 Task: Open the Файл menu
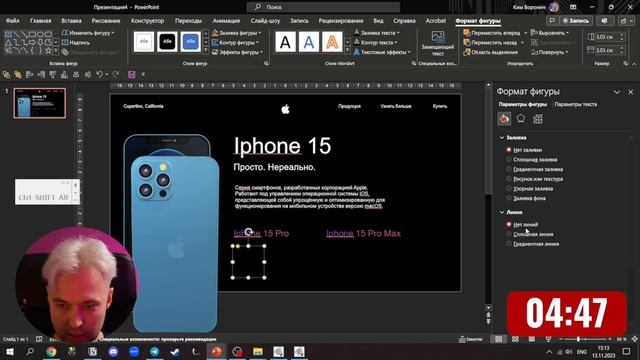click(x=12, y=20)
